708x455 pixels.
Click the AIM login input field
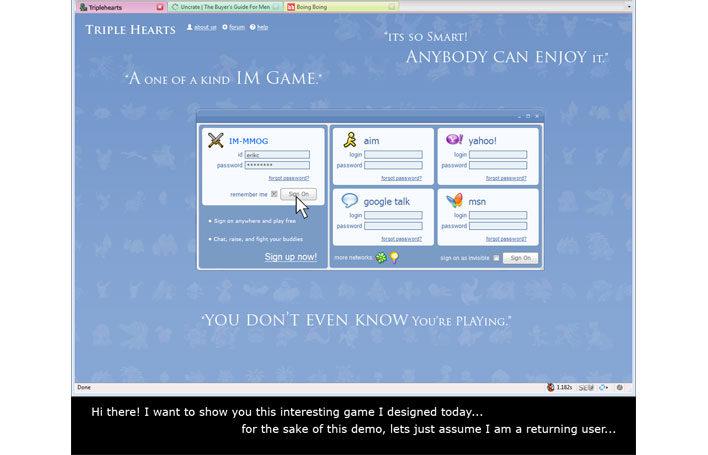click(393, 155)
